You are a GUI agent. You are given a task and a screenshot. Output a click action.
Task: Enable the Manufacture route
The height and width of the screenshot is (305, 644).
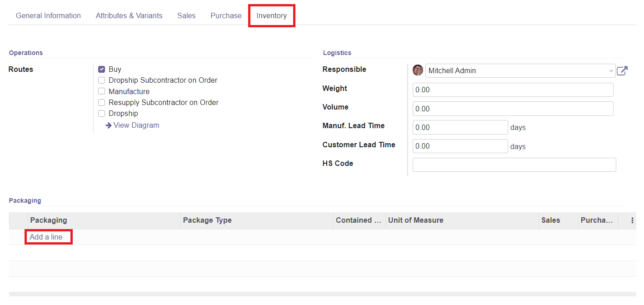(x=102, y=91)
